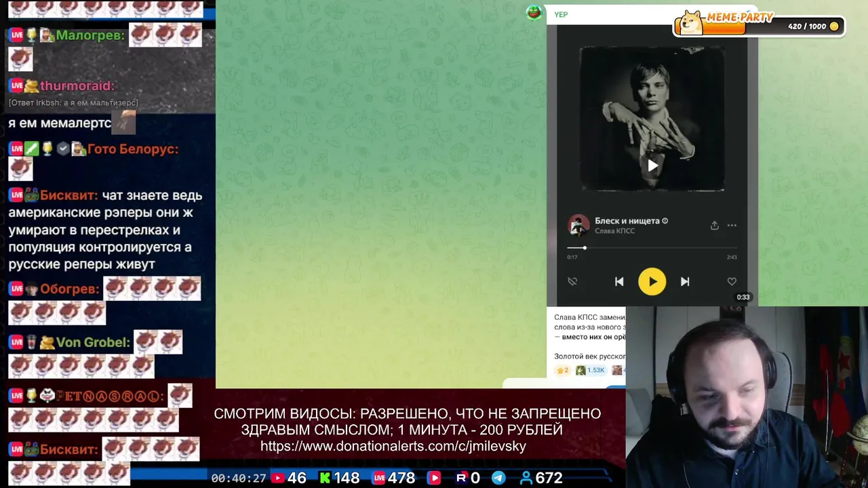868x488 pixels.
Task: Skip to the next track
Action: coord(685,282)
